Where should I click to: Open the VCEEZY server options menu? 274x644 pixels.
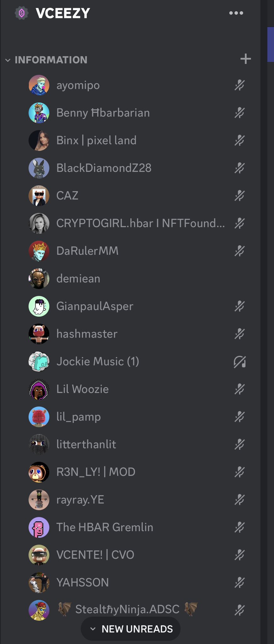click(236, 13)
